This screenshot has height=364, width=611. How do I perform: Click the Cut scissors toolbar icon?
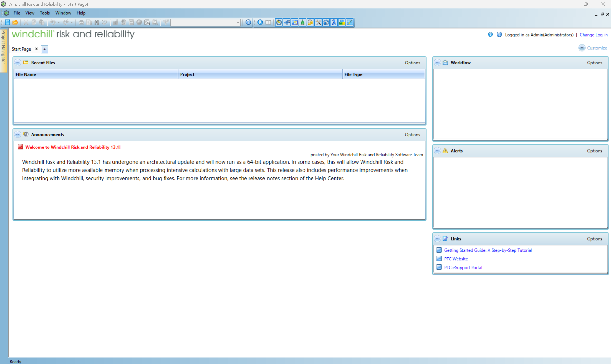coord(26,22)
